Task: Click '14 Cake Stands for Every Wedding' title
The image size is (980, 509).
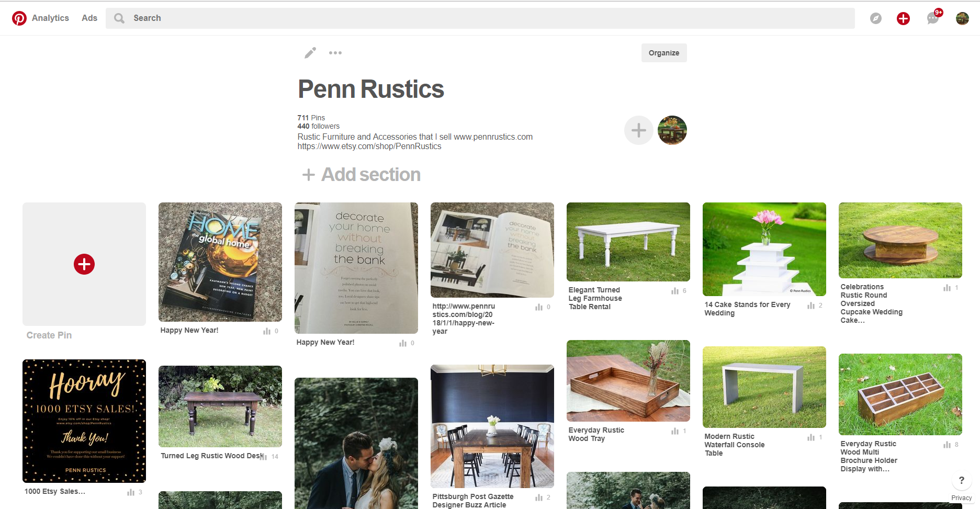Action: [747, 309]
